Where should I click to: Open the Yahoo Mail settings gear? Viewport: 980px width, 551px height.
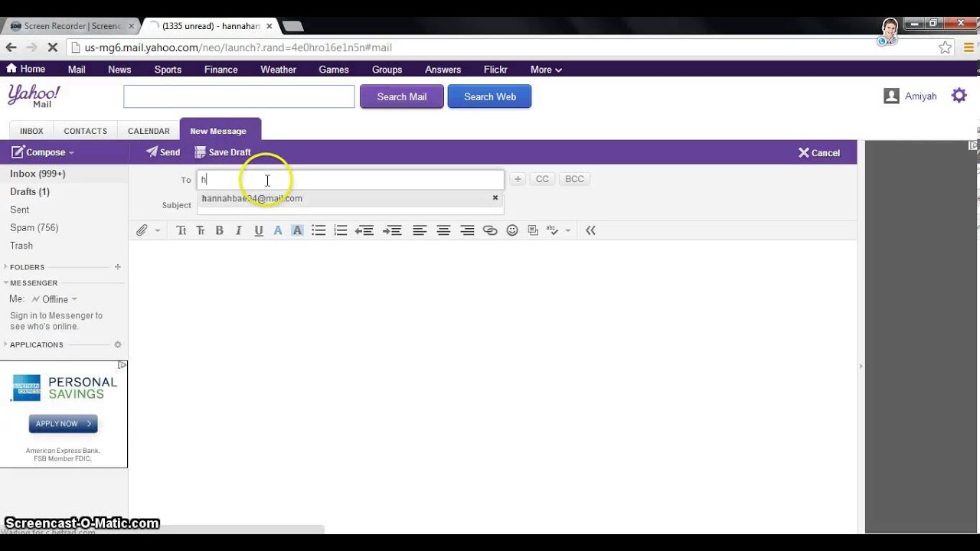pos(959,96)
